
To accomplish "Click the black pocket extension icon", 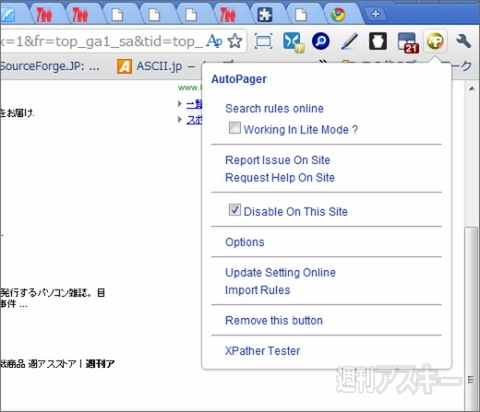I will (378, 41).
